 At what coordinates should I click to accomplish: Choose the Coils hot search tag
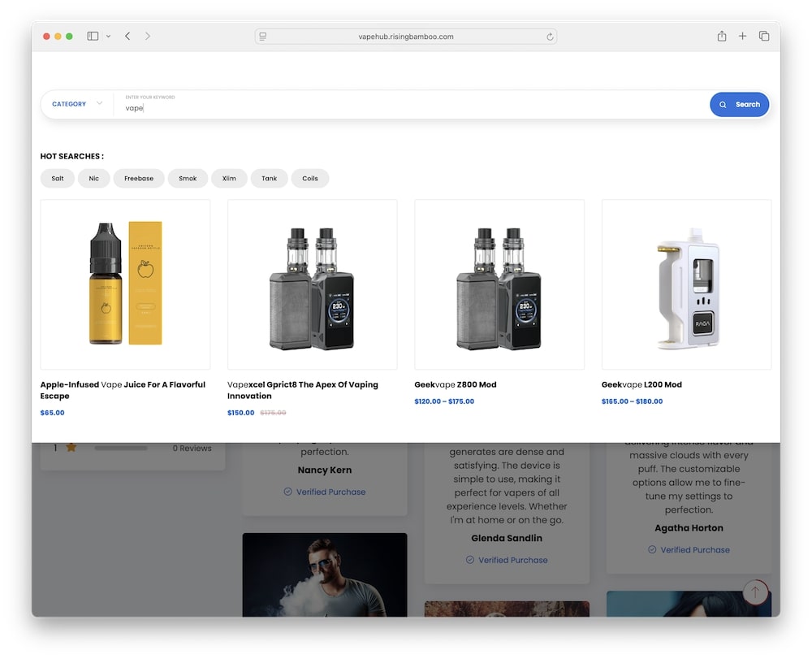[310, 178]
